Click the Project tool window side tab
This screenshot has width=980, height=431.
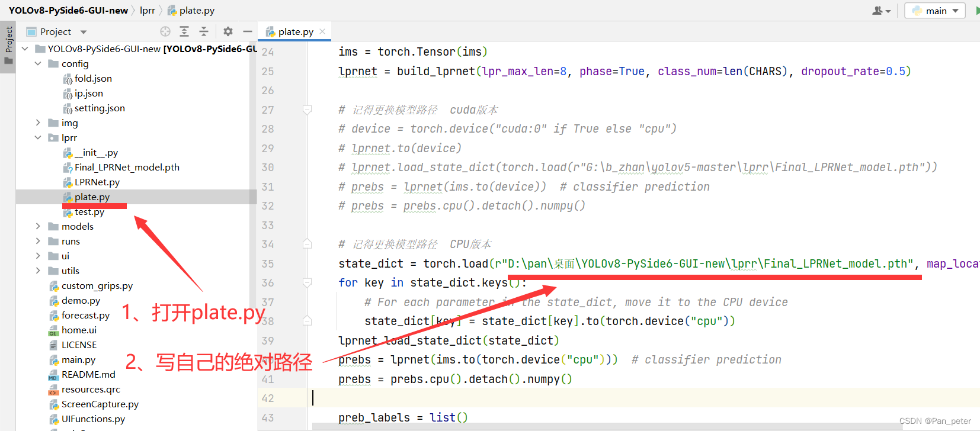click(8, 47)
